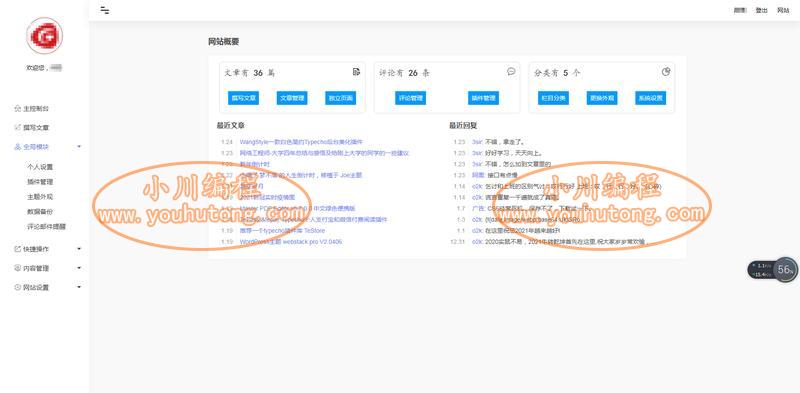Screen dimensions: 800x393
Task: Click the pencil icon beside sidebar 撰写文章
Action: click(x=17, y=128)
